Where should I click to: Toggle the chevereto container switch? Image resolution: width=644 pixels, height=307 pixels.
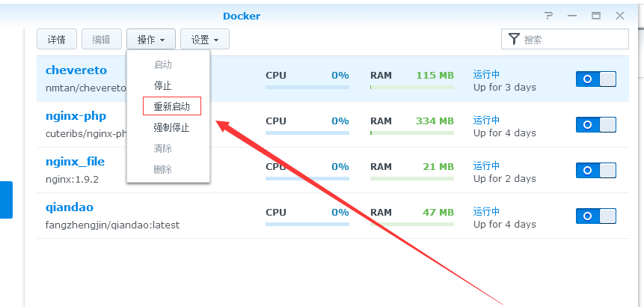click(x=596, y=79)
